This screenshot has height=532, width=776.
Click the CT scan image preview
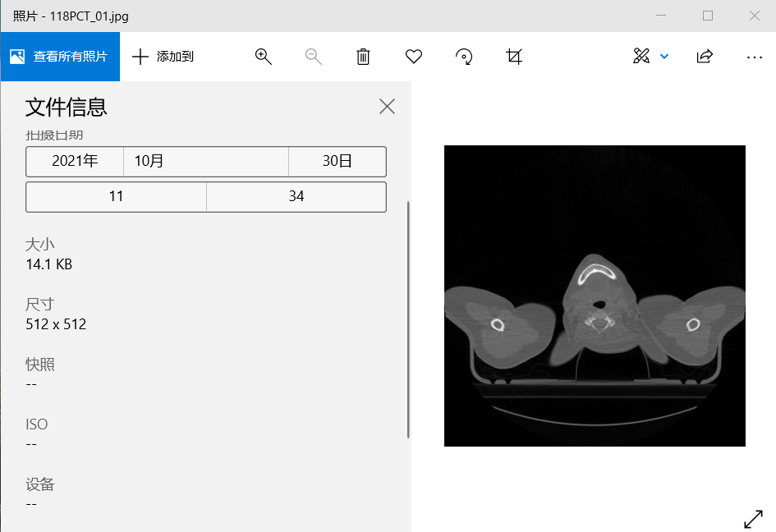pyautogui.click(x=595, y=296)
